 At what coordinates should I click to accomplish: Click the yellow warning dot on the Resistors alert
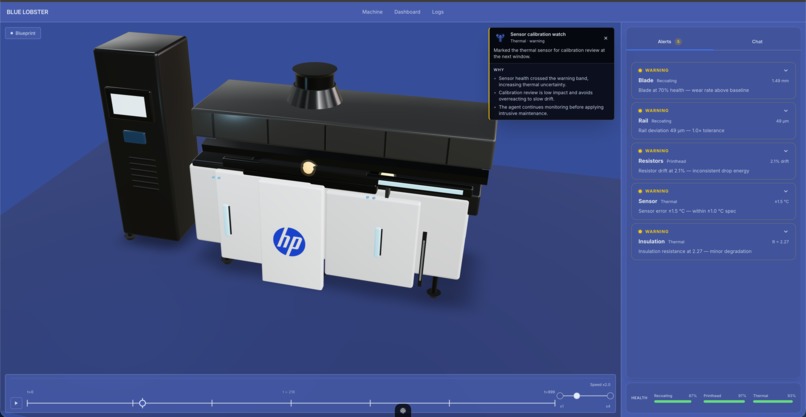pyautogui.click(x=640, y=151)
